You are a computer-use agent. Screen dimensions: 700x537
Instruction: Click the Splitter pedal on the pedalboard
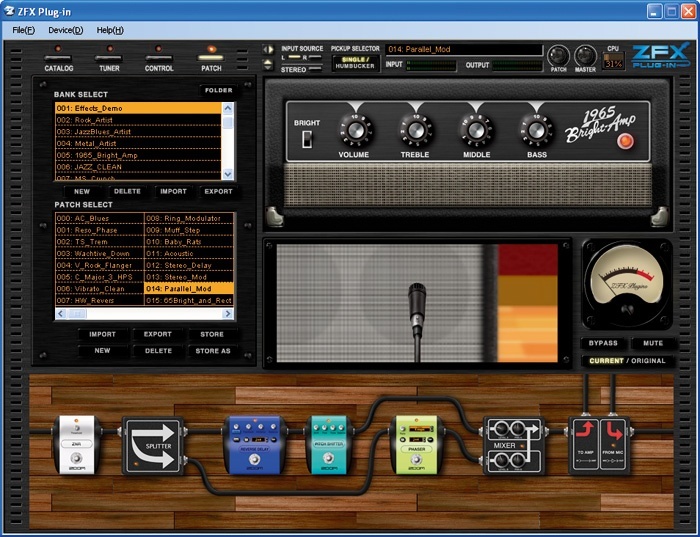click(x=153, y=446)
